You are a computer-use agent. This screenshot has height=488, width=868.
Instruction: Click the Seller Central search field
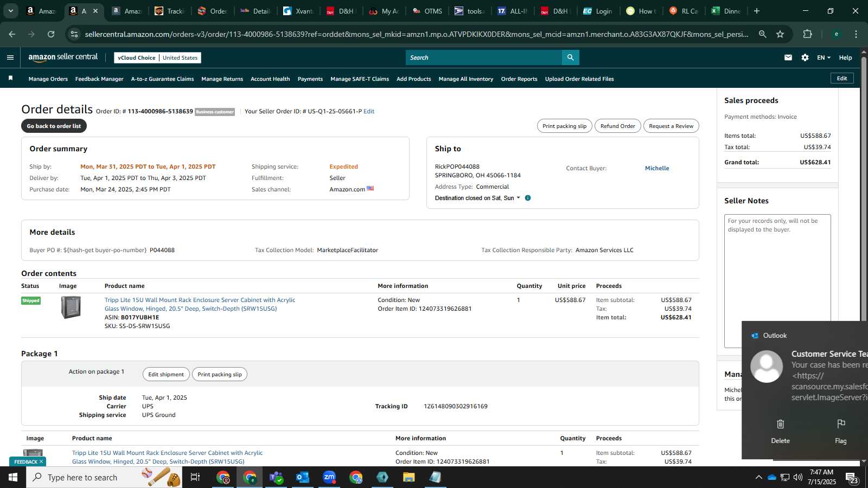[484, 57]
